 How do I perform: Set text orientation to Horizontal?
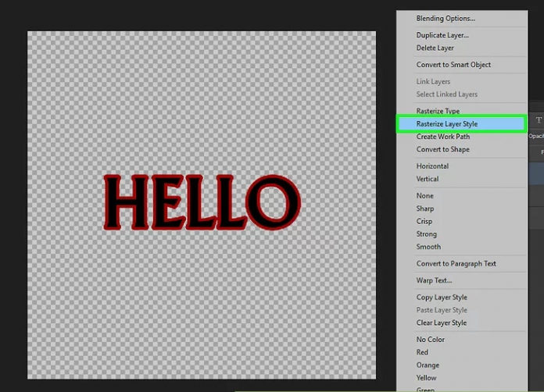coord(432,166)
